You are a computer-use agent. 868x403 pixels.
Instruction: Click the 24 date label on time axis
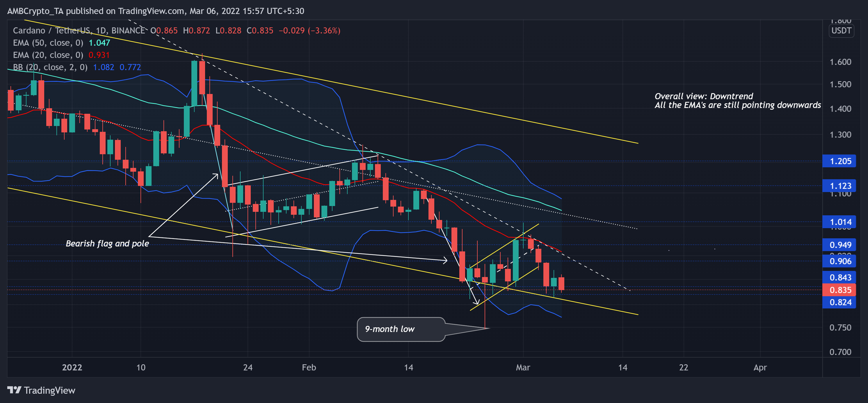(248, 367)
